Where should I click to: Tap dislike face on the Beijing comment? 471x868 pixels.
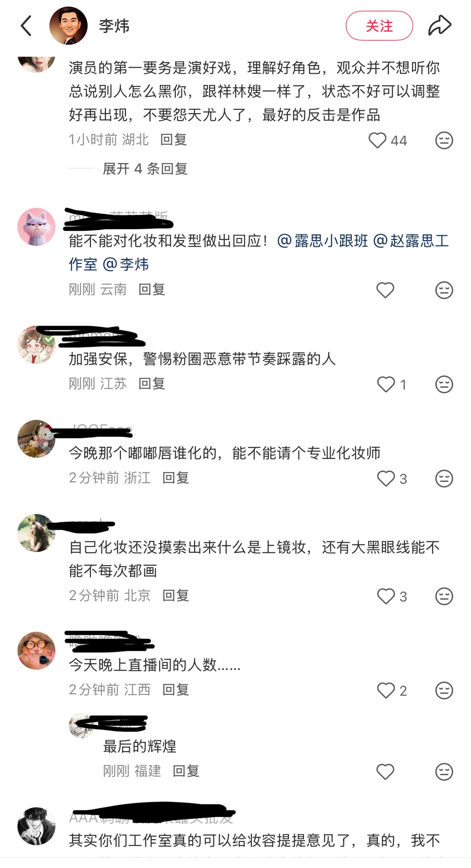click(444, 596)
